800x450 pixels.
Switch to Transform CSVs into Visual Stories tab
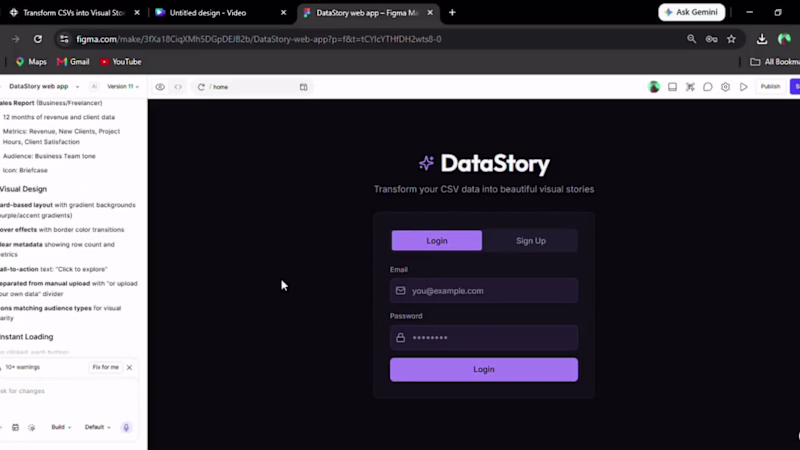click(x=74, y=13)
